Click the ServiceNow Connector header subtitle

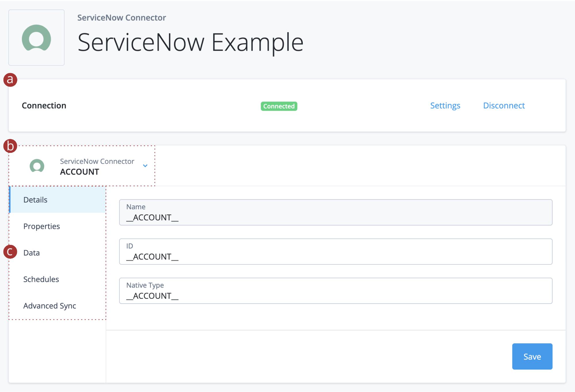point(122,18)
